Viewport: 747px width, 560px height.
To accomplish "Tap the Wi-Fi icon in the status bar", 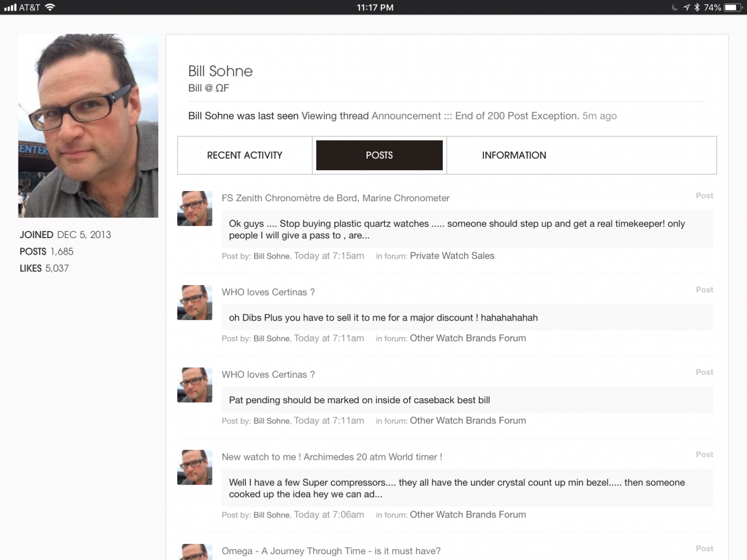I will point(50,8).
